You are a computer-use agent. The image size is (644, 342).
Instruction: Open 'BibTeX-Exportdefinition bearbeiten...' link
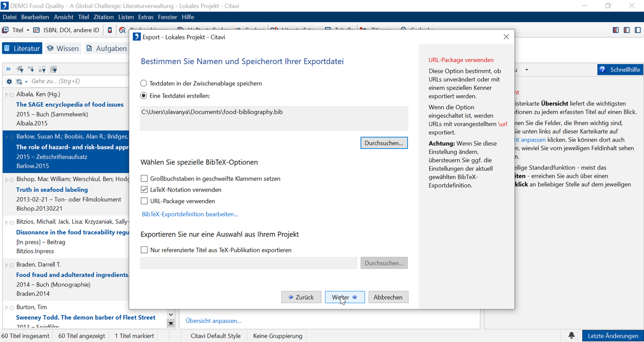point(190,214)
